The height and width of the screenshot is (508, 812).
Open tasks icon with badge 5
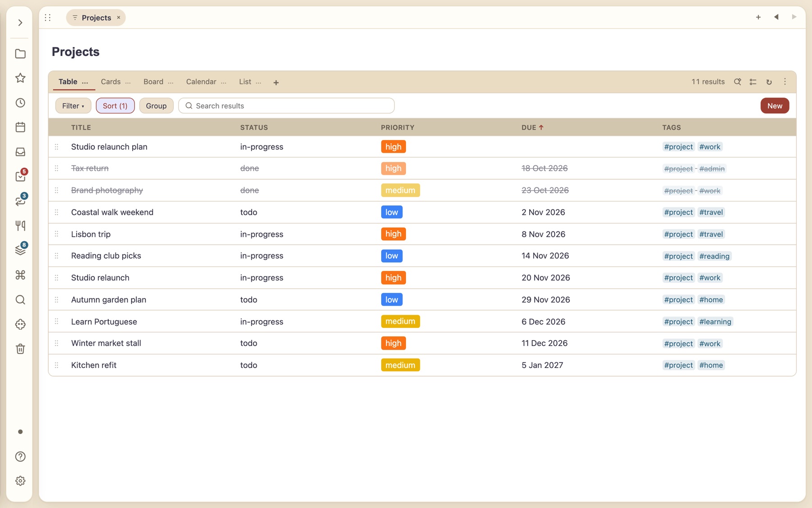pyautogui.click(x=20, y=177)
